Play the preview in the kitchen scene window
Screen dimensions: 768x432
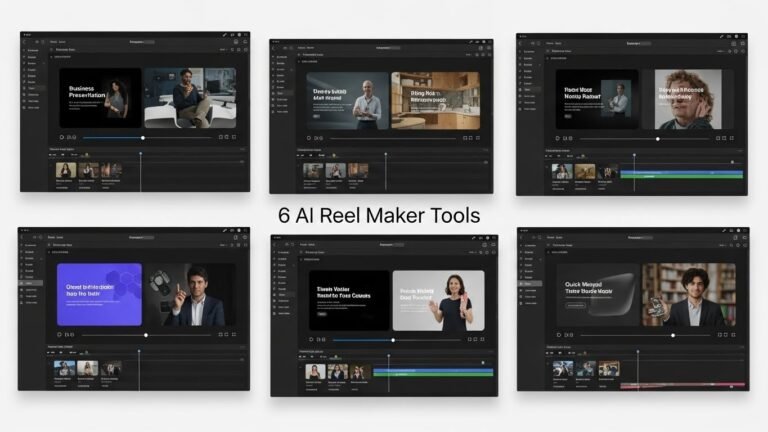click(x=309, y=138)
